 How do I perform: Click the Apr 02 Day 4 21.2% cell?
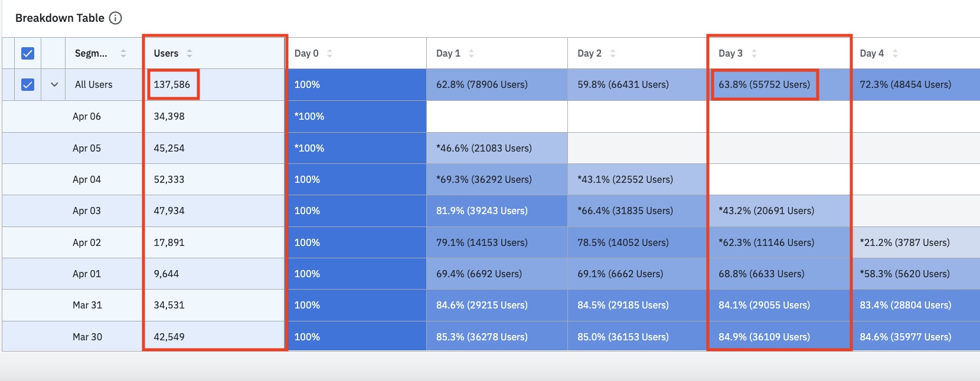point(904,242)
